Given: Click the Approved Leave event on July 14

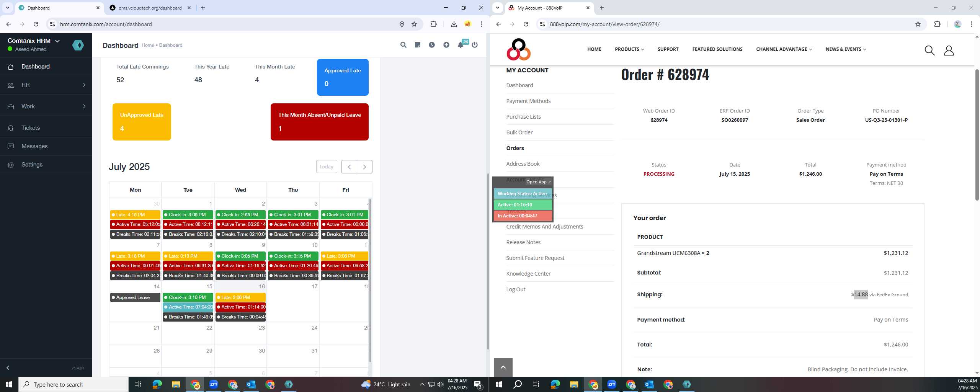Looking at the screenshot, I should [135, 297].
